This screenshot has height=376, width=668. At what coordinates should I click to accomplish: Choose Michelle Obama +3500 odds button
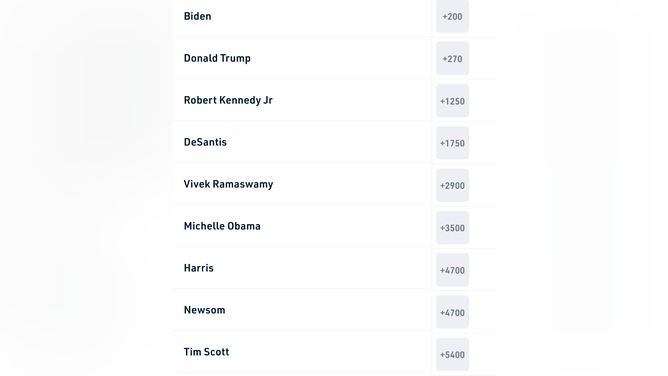[x=452, y=228]
